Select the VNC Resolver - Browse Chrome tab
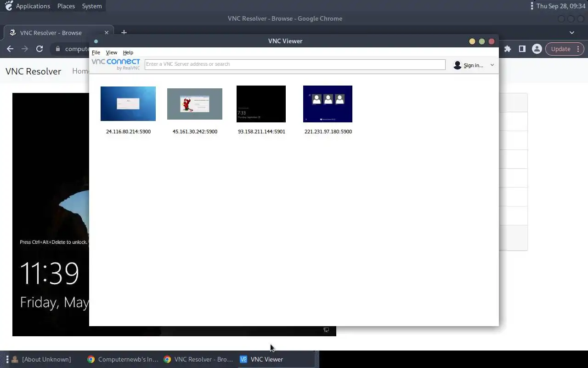588x368 pixels. (59, 33)
